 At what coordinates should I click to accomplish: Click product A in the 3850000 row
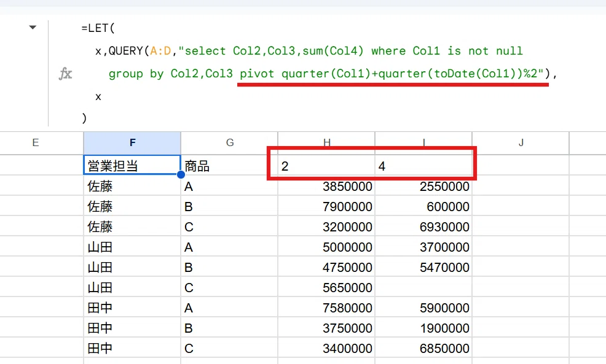[x=230, y=186]
